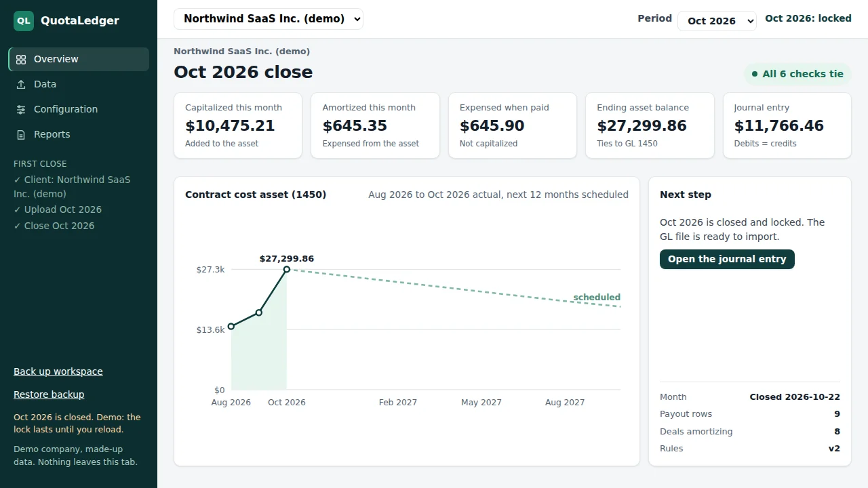Open the Overview section

[79, 59]
